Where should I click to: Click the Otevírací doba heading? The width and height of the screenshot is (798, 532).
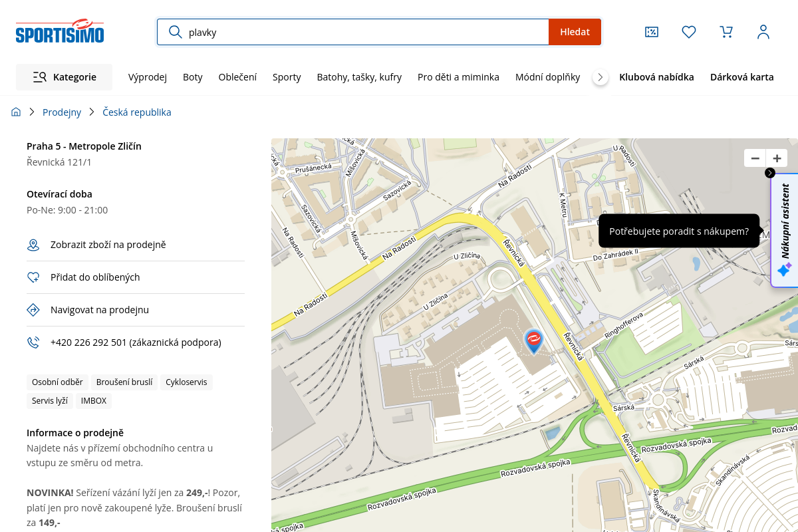[x=59, y=194]
